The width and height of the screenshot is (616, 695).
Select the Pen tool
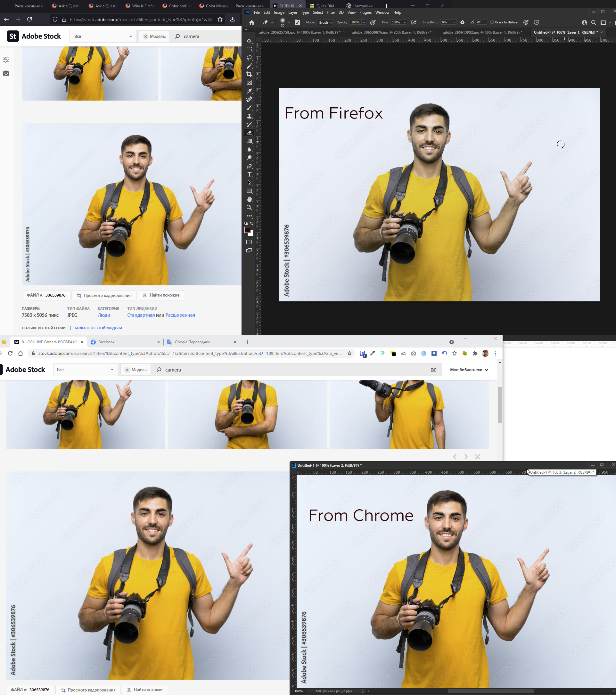[249, 166]
